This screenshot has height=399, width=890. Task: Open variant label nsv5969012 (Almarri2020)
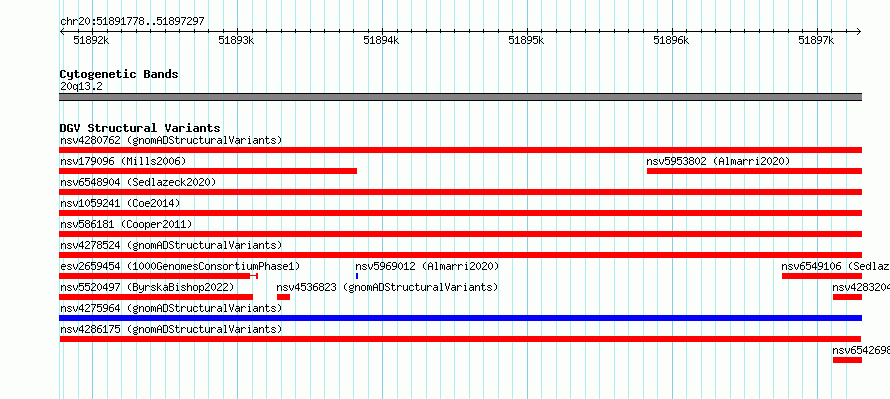point(427,266)
